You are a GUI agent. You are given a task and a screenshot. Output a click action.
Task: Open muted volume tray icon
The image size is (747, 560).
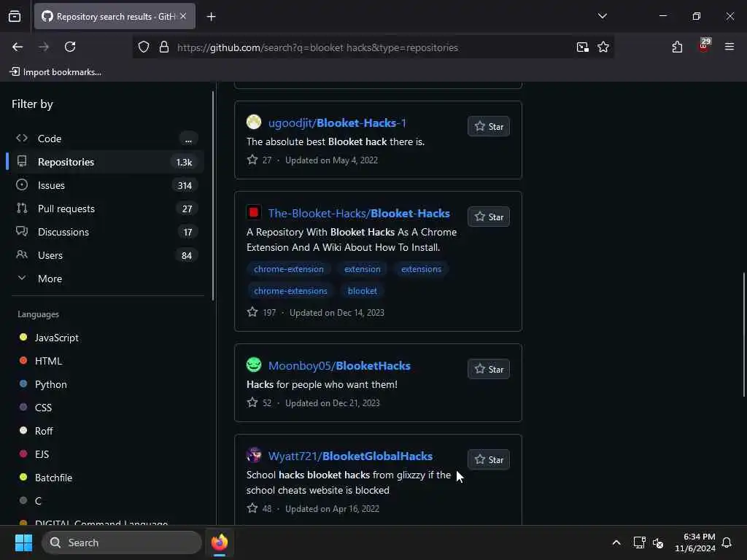658,542
